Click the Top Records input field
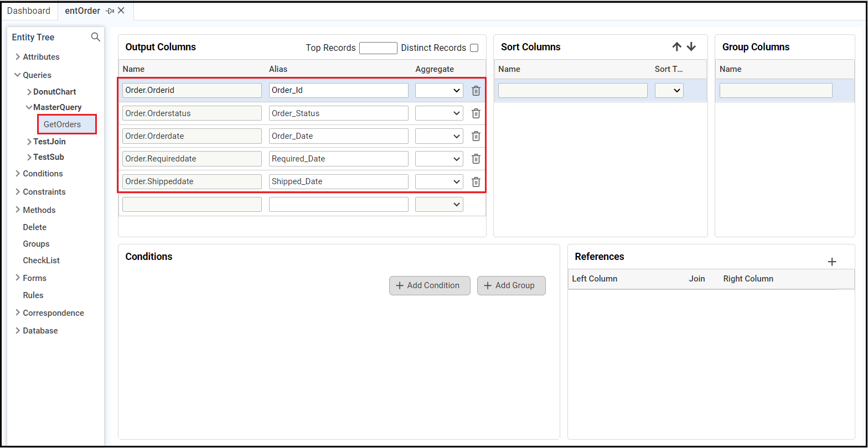Screen dimensions: 868x448 coord(378,48)
